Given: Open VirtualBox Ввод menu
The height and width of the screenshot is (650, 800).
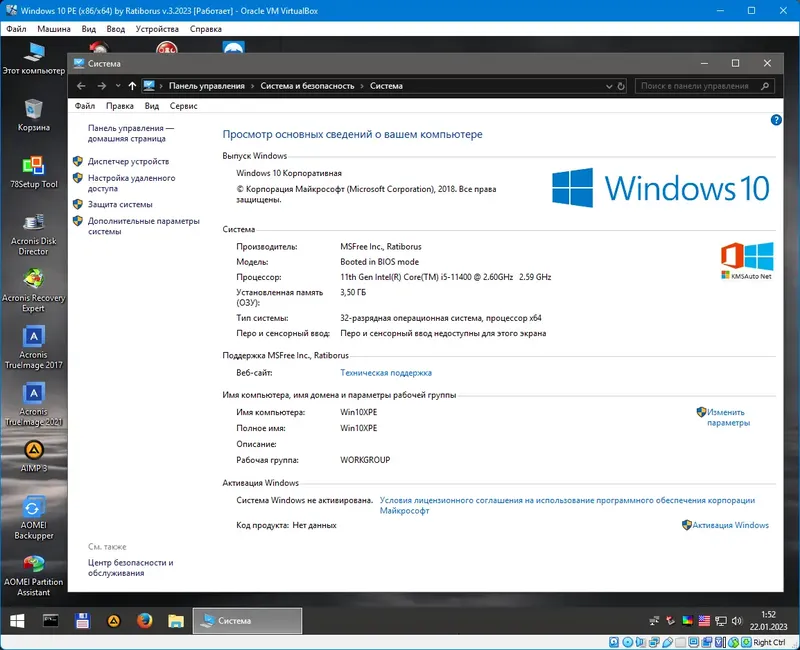Looking at the screenshot, I should coord(116,29).
